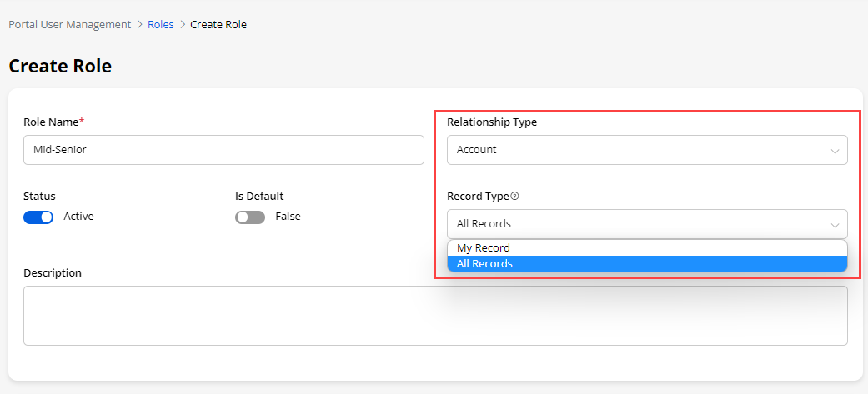
Task: Open the Relationship Type dropdown showing Account
Action: point(646,150)
